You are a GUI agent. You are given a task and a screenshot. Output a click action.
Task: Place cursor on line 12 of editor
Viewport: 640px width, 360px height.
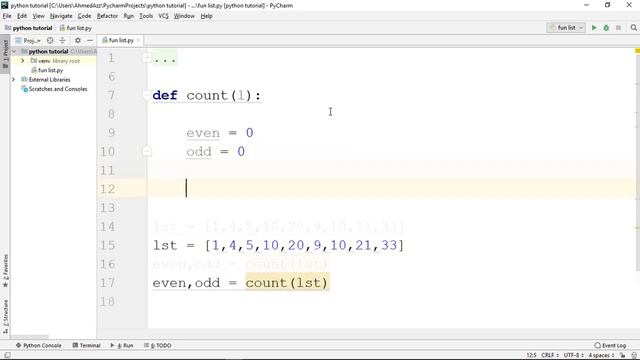coord(391,189)
